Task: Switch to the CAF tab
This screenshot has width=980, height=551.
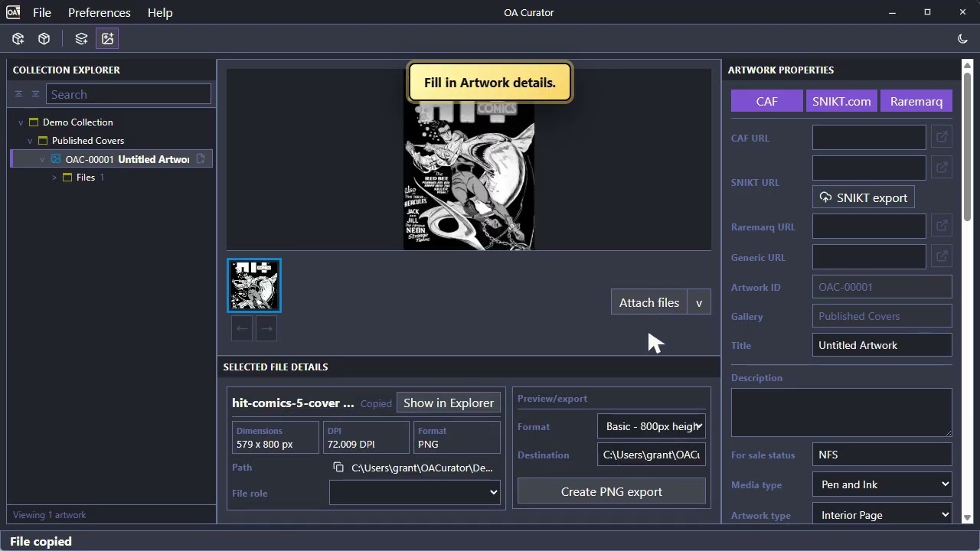Action: (x=766, y=101)
